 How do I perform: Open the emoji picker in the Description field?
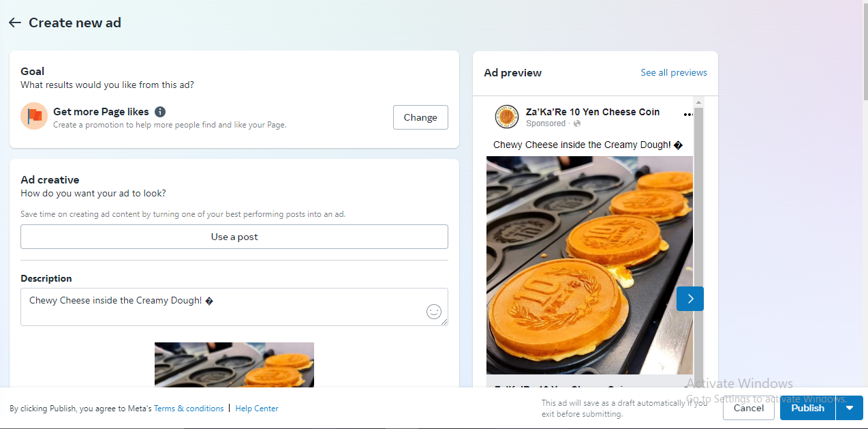(434, 312)
